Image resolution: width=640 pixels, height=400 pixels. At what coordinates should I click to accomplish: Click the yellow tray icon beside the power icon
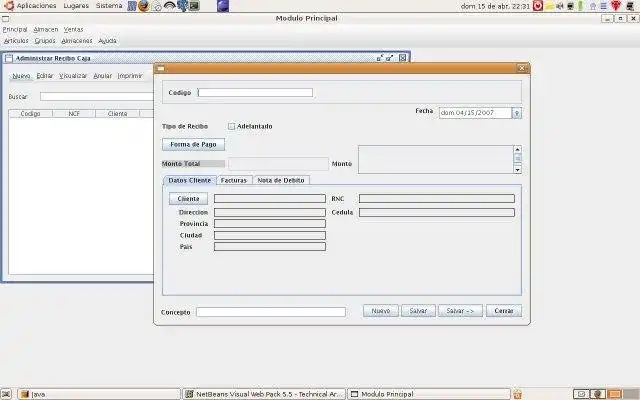tap(550, 6)
